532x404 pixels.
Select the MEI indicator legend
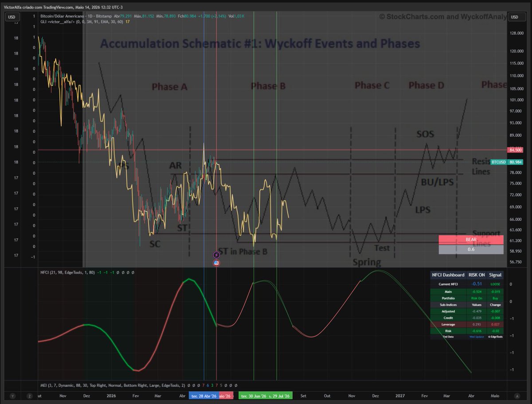(113, 385)
